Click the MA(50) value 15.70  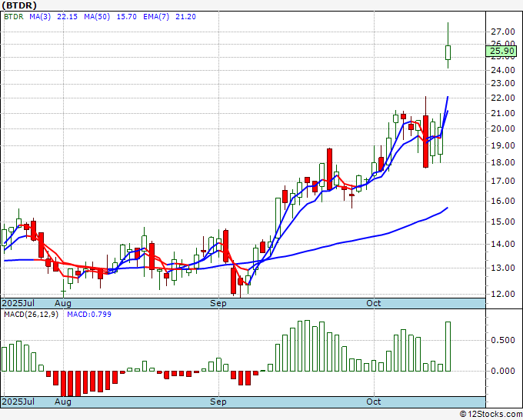coord(126,17)
